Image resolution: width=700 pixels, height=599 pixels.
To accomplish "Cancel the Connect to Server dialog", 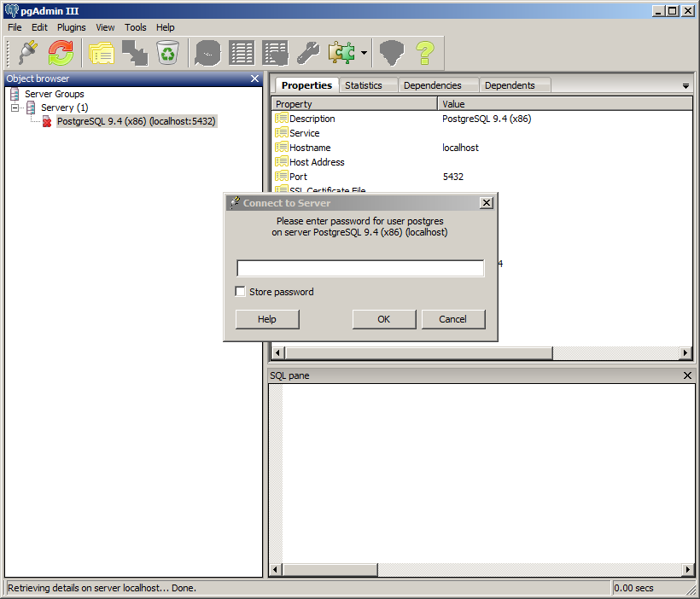I will pyautogui.click(x=452, y=319).
